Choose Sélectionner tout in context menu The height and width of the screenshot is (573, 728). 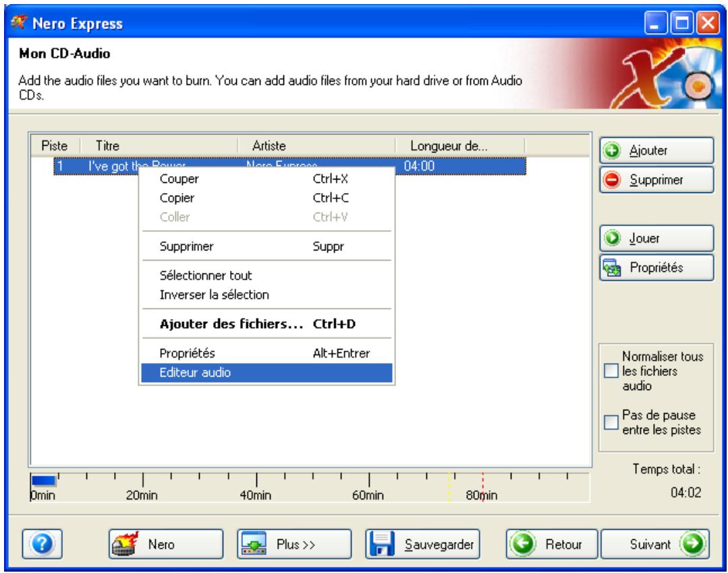[267, 275]
